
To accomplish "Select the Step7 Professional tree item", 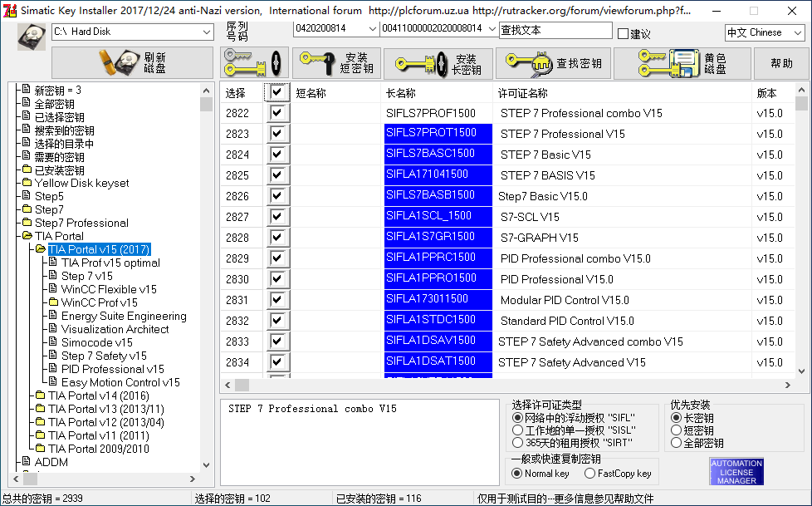I will point(82,223).
